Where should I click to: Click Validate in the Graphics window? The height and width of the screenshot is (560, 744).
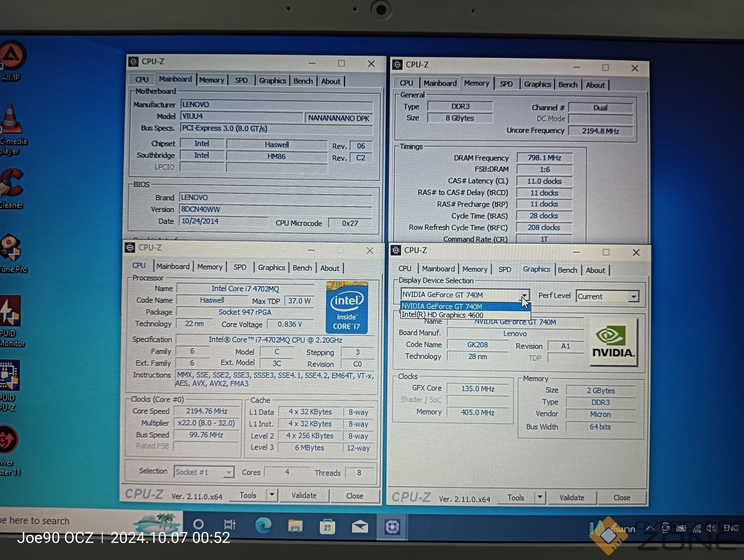pyautogui.click(x=572, y=497)
